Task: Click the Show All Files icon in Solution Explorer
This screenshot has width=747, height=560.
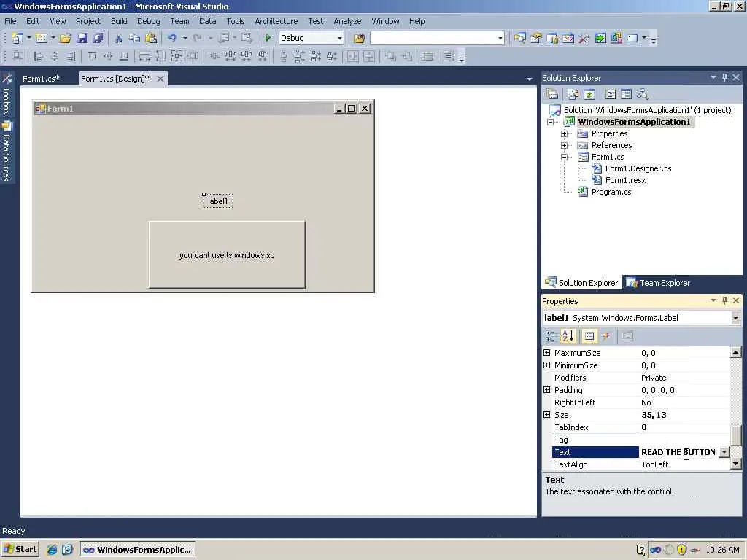Action: coord(573,94)
